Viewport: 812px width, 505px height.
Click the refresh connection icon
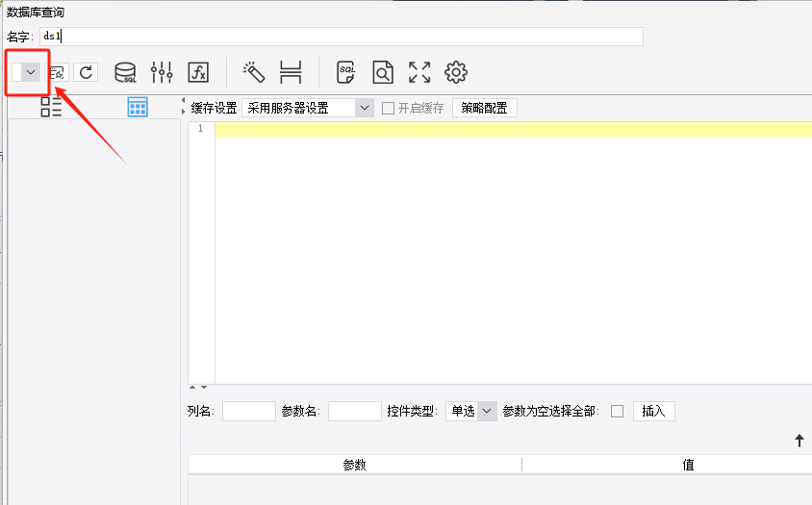[86, 72]
